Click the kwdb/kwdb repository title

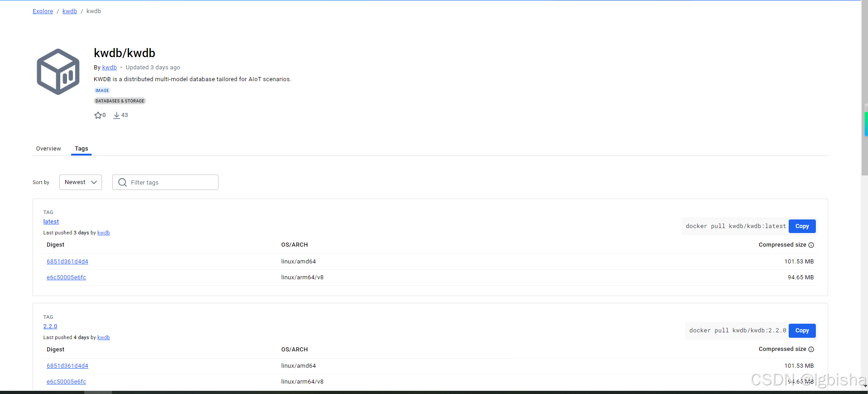124,53
